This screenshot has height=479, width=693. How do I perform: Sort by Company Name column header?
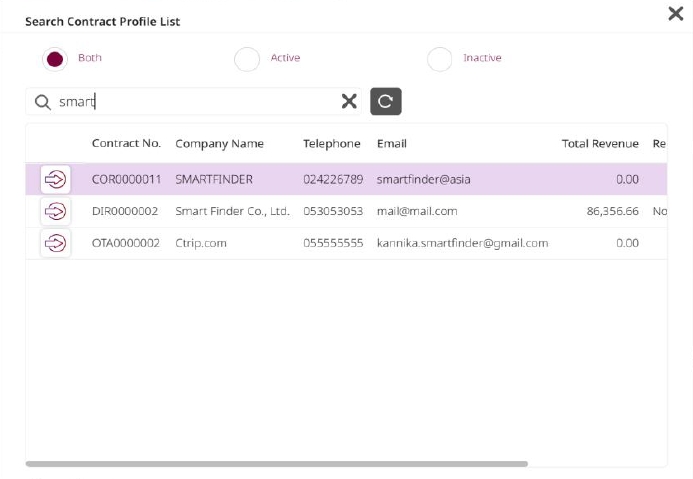click(x=219, y=143)
